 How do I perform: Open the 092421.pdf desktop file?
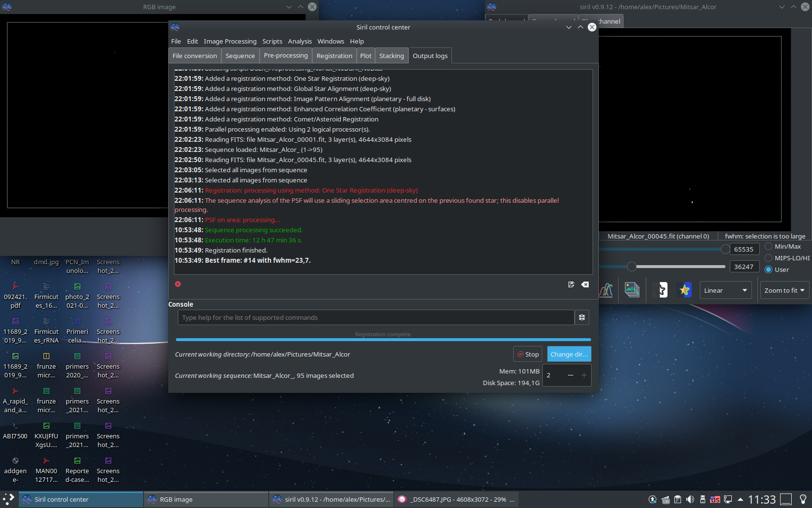click(15, 296)
